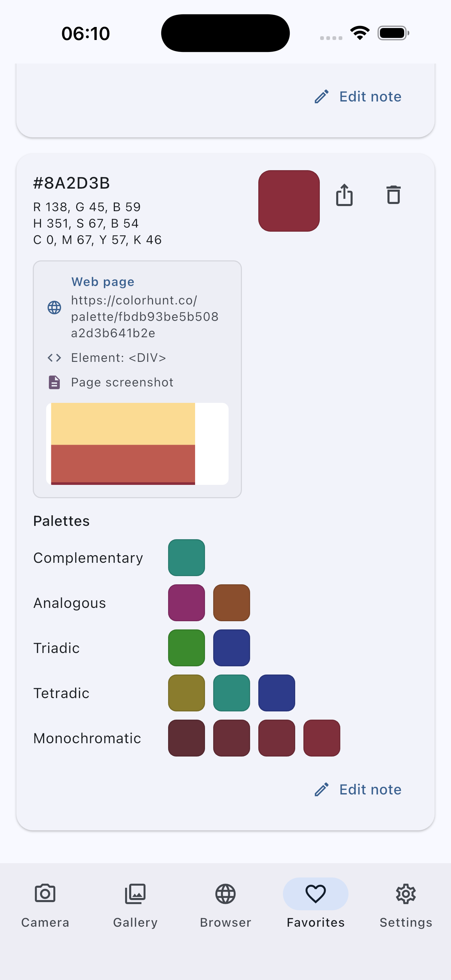The width and height of the screenshot is (451, 980).
Task: Open the Gallery section
Action: pos(135,894)
